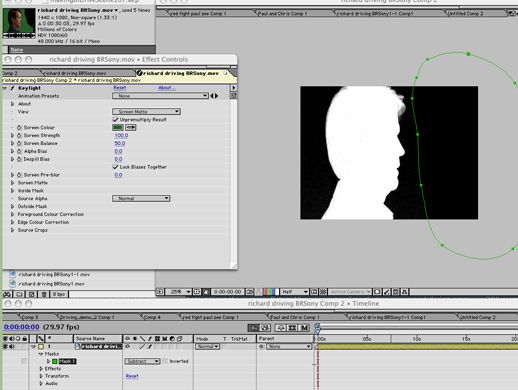The height and width of the screenshot is (390, 518).
Task: Click the Screen Balance 50.0 value
Action: [120, 143]
